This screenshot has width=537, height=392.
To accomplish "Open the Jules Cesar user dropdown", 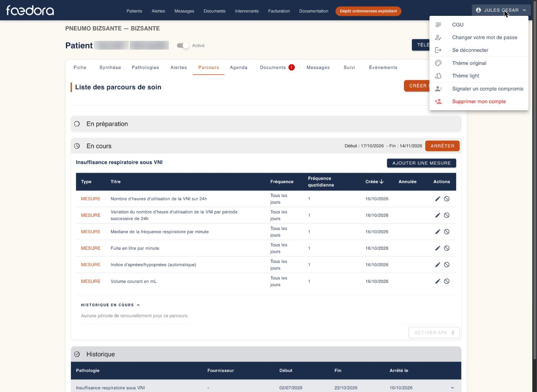I will click(x=501, y=10).
